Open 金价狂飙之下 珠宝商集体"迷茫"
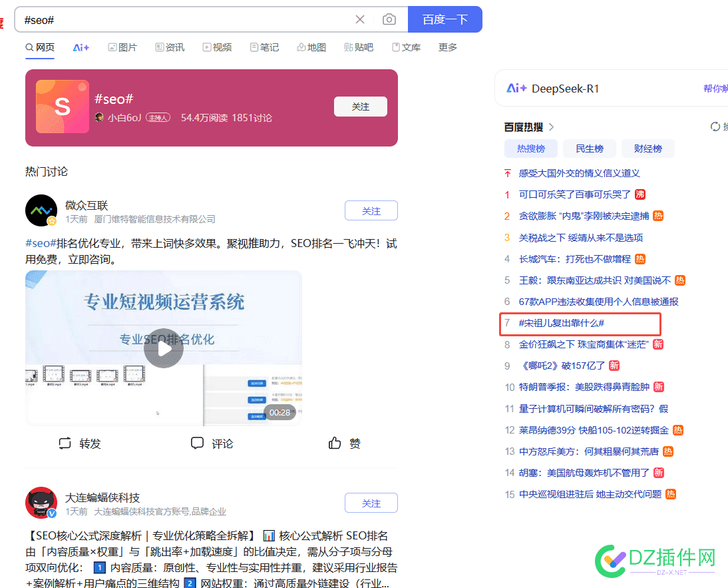Image resolution: width=728 pixels, height=588 pixels. click(x=584, y=345)
